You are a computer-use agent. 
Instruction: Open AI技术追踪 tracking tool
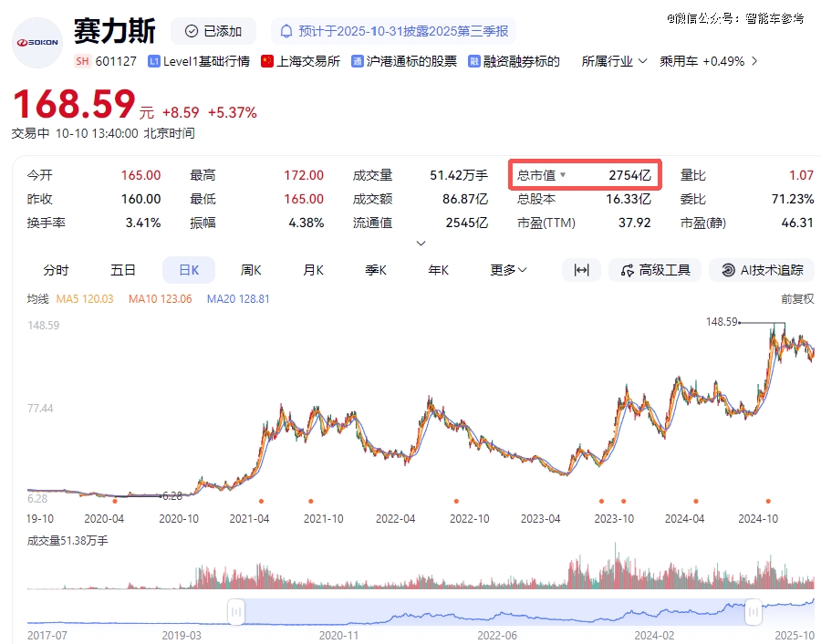coord(762,270)
